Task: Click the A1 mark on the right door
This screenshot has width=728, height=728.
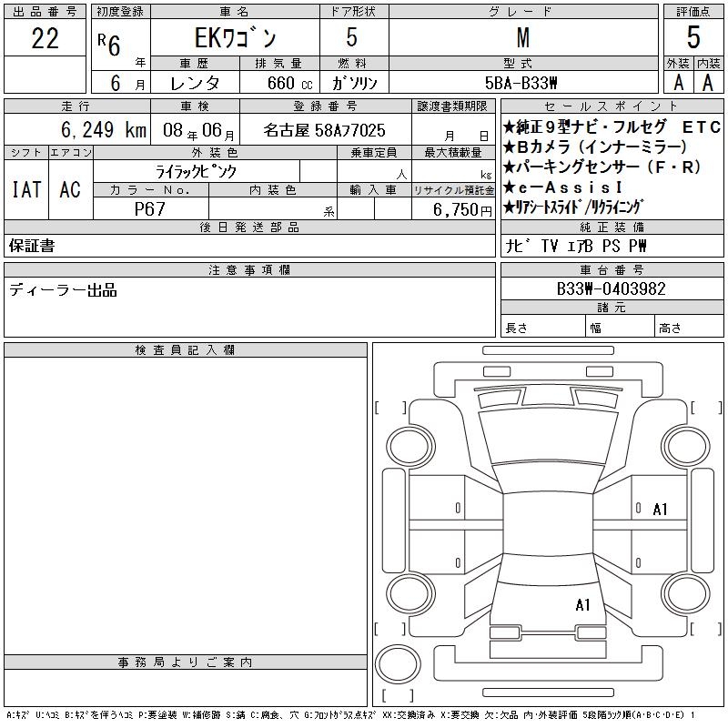Action: point(660,510)
